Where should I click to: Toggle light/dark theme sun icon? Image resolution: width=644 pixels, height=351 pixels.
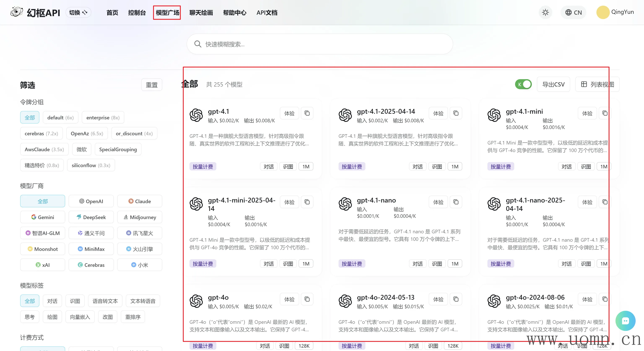pos(545,13)
